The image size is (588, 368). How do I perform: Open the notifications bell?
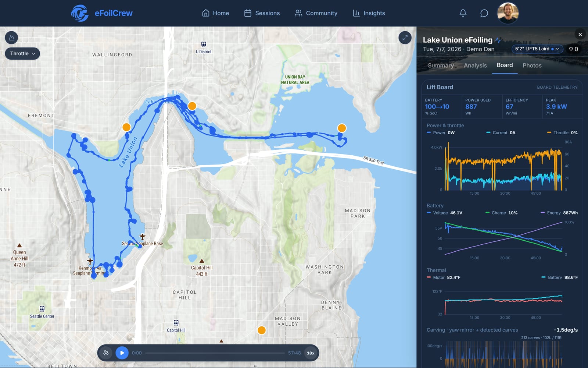pyautogui.click(x=463, y=13)
